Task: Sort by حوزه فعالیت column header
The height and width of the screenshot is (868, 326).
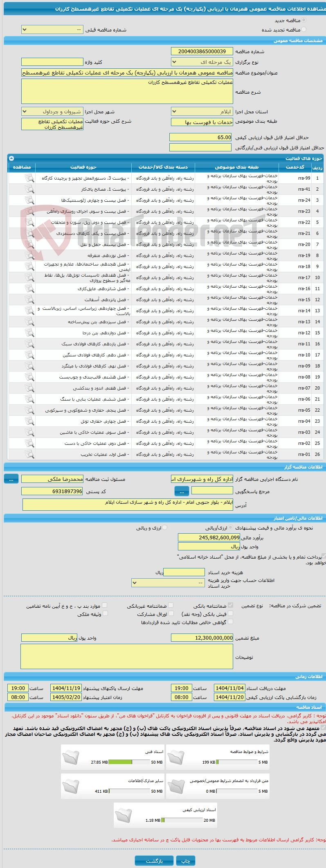Action: pyautogui.click(x=83, y=167)
